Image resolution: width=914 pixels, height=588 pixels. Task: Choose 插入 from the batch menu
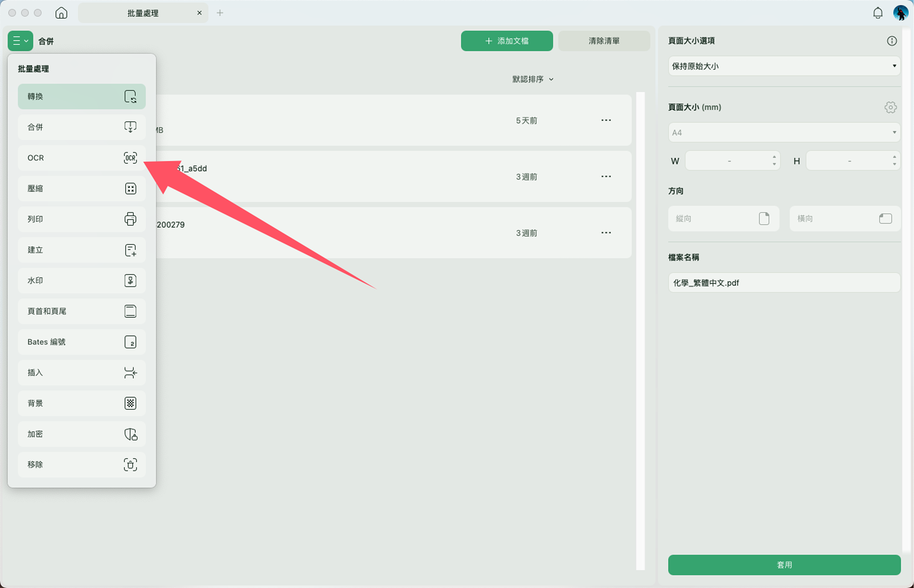[x=82, y=372]
